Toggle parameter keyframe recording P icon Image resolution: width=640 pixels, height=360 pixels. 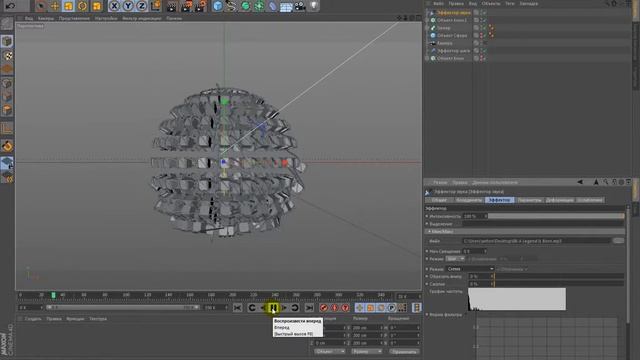click(x=391, y=307)
